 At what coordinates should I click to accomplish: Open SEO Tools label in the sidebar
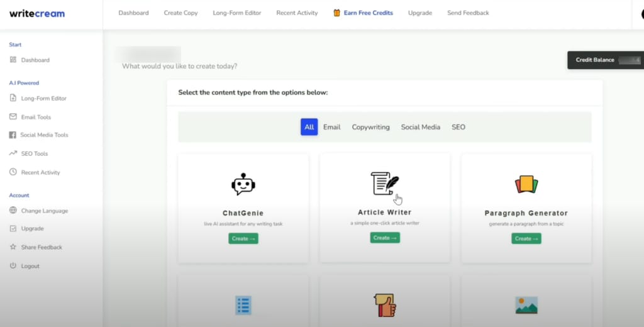(35, 153)
